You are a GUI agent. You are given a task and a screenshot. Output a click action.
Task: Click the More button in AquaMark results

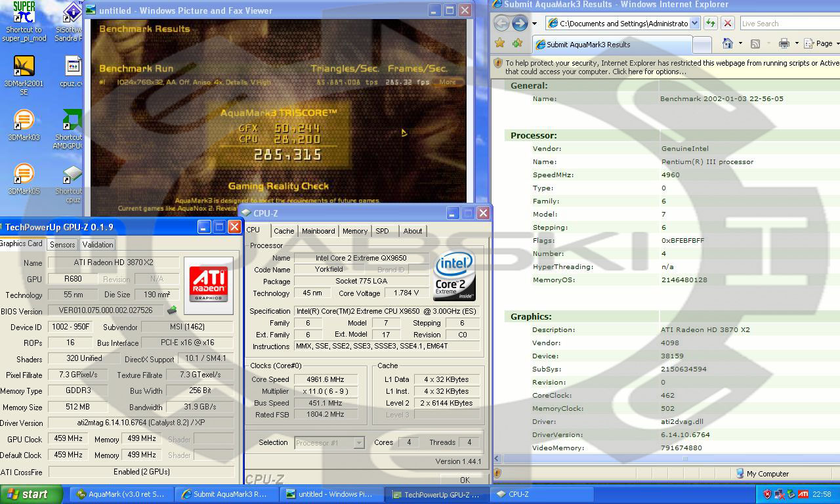[x=448, y=82]
